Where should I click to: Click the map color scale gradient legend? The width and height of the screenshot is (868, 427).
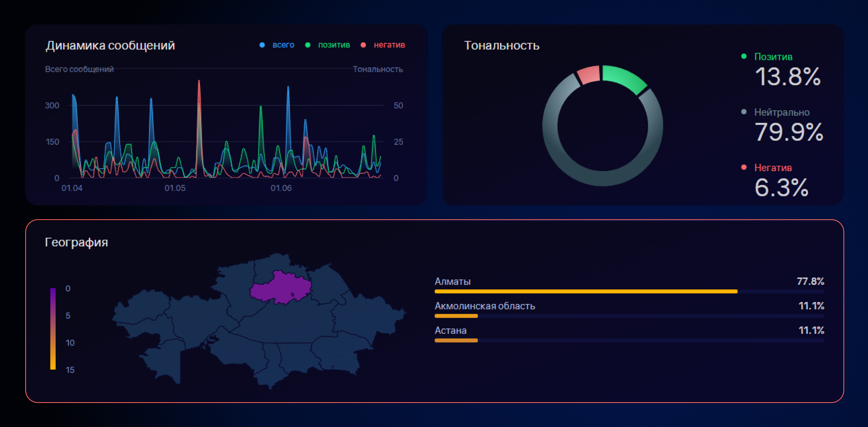pyautogui.click(x=53, y=329)
